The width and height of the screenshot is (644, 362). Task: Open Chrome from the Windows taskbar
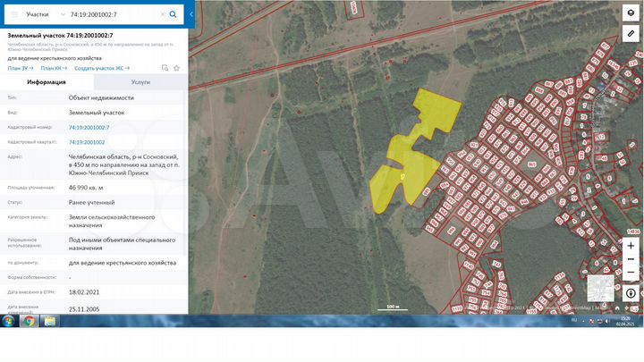click(x=29, y=321)
